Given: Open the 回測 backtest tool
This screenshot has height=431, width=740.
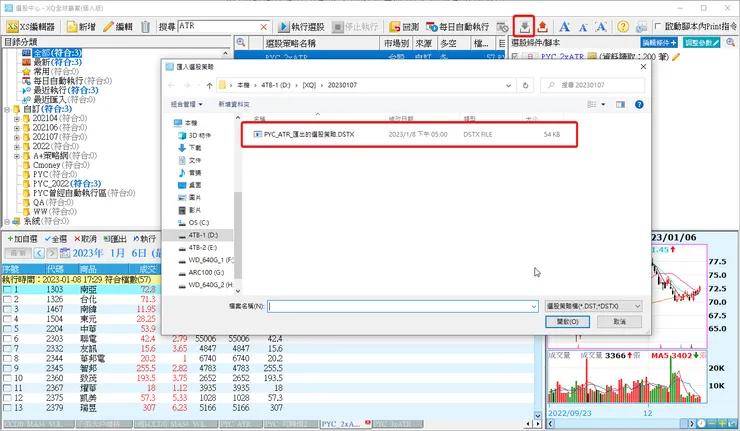Looking at the screenshot, I should pos(404,27).
